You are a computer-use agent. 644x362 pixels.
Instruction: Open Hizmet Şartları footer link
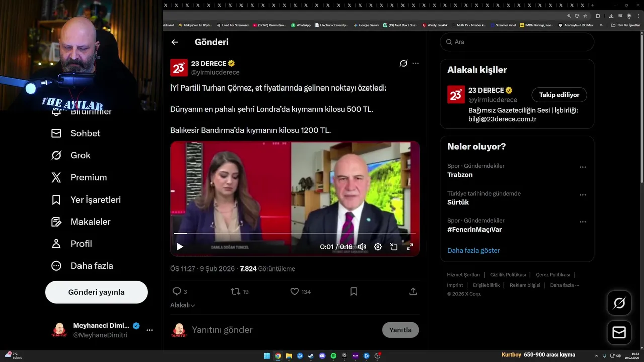(463, 275)
